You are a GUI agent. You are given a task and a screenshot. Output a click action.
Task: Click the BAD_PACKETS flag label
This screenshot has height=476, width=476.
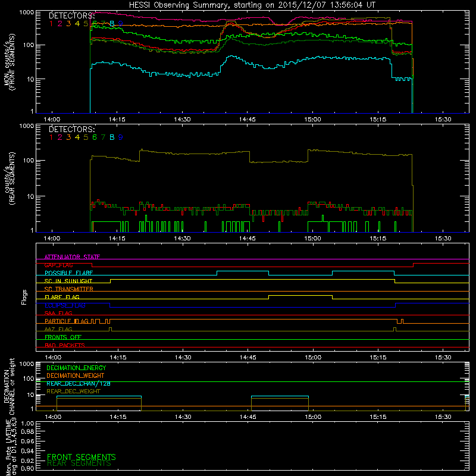tap(65, 345)
